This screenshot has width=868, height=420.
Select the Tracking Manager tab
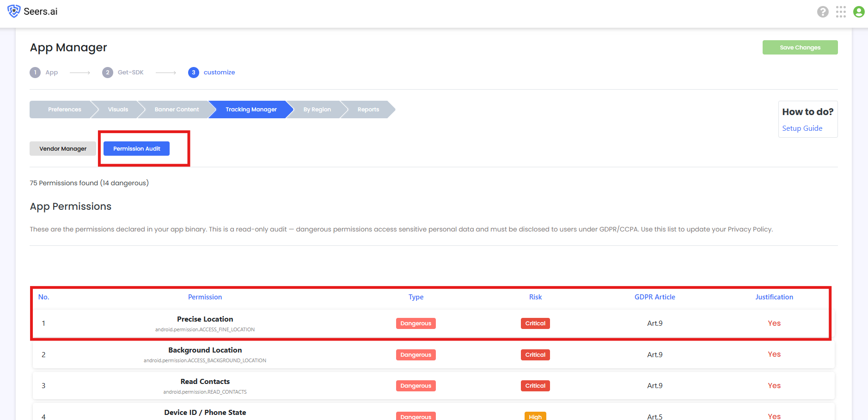point(251,110)
